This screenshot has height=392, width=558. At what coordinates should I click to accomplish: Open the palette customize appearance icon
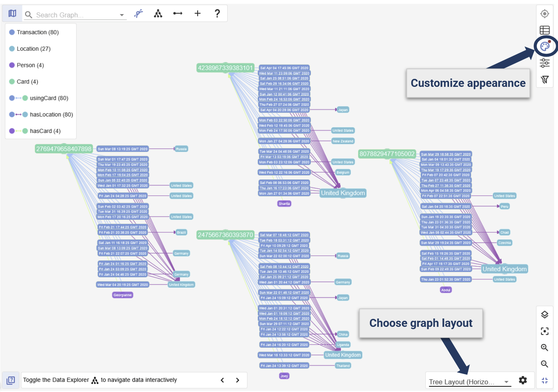(x=545, y=46)
